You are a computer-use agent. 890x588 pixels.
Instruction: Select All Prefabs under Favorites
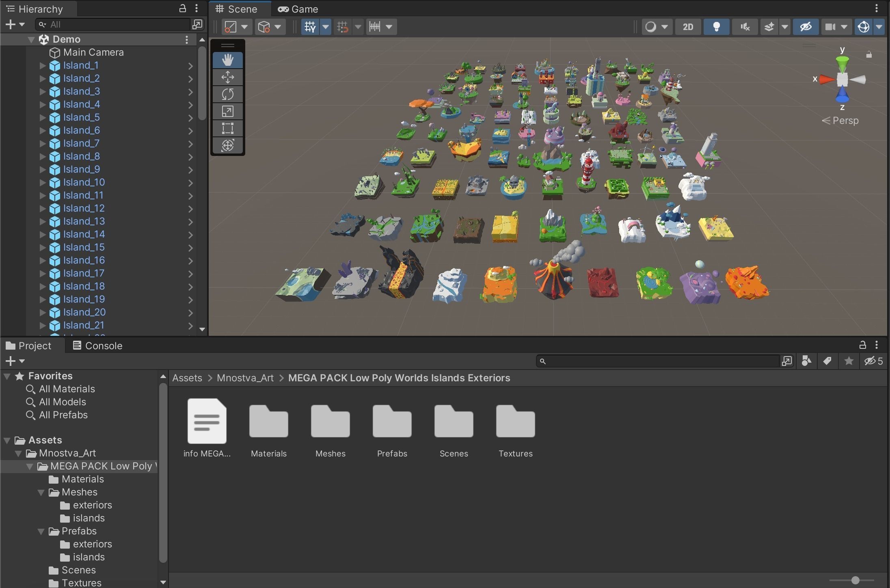tap(63, 415)
